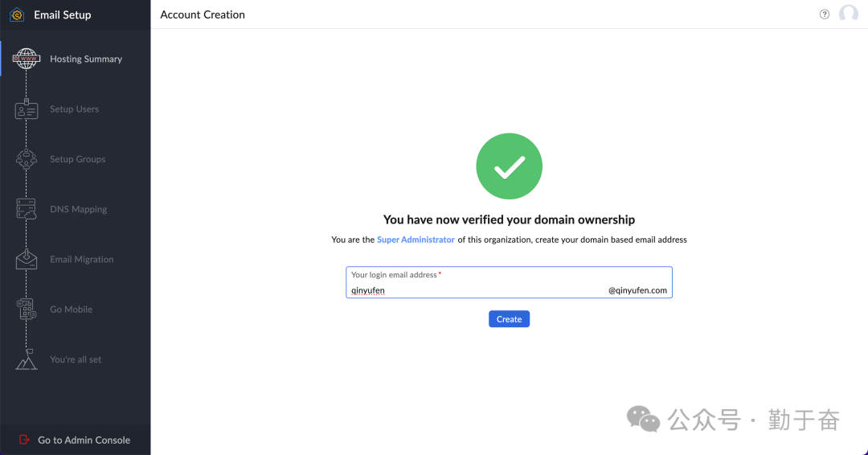Click the Go Mobile device icon
868x455 pixels.
click(27, 309)
